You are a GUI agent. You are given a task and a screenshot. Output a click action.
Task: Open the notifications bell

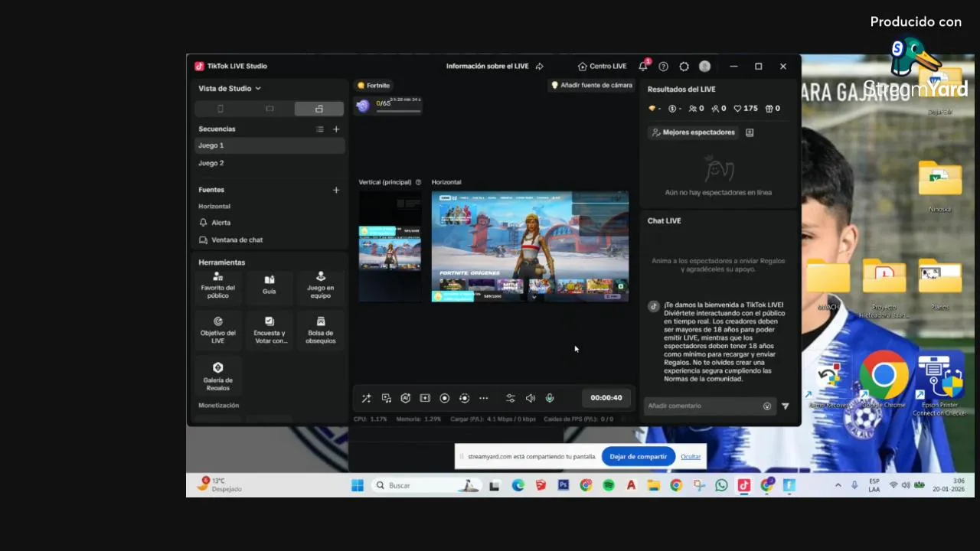(643, 67)
